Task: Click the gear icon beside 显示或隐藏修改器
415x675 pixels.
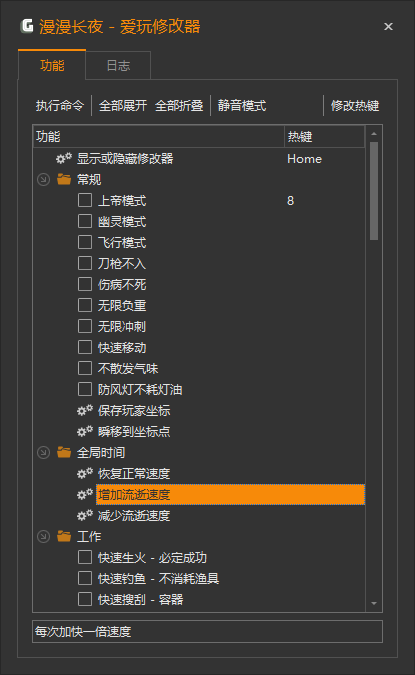Action: pyautogui.click(x=64, y=158)
